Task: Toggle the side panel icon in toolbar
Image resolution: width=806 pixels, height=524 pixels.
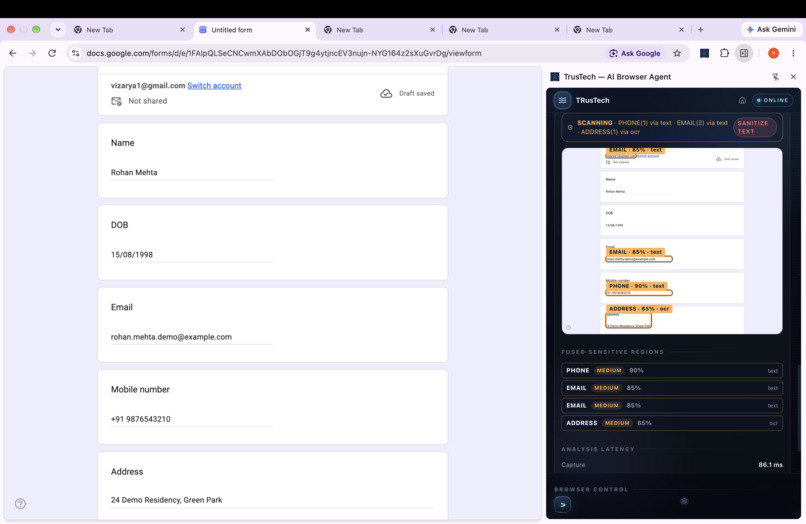Action: [744, 53]
